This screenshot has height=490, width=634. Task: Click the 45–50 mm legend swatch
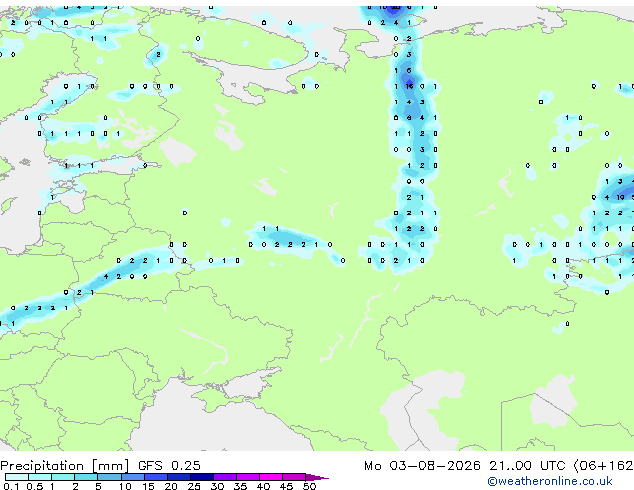294,477
